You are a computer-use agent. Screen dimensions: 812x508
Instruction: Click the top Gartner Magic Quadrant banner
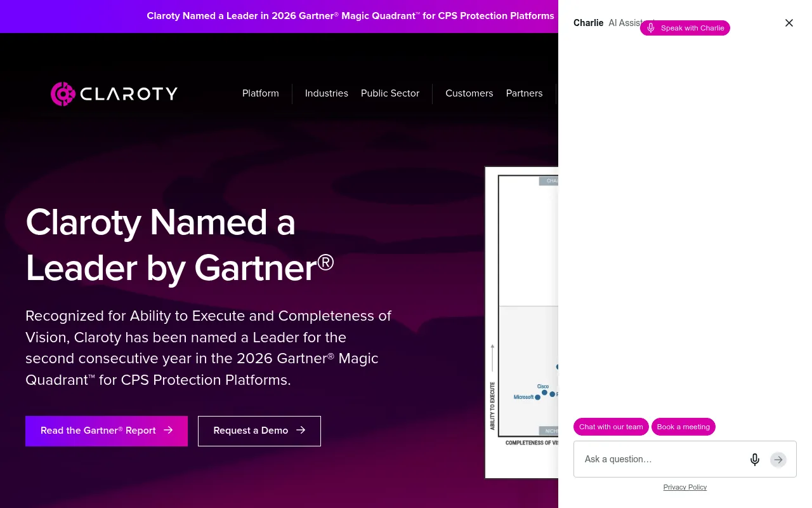point(350,16)
